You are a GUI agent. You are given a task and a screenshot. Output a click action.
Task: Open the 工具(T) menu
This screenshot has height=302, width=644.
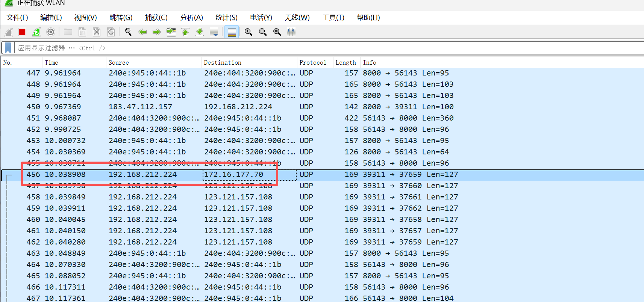(x=333, y=18)
